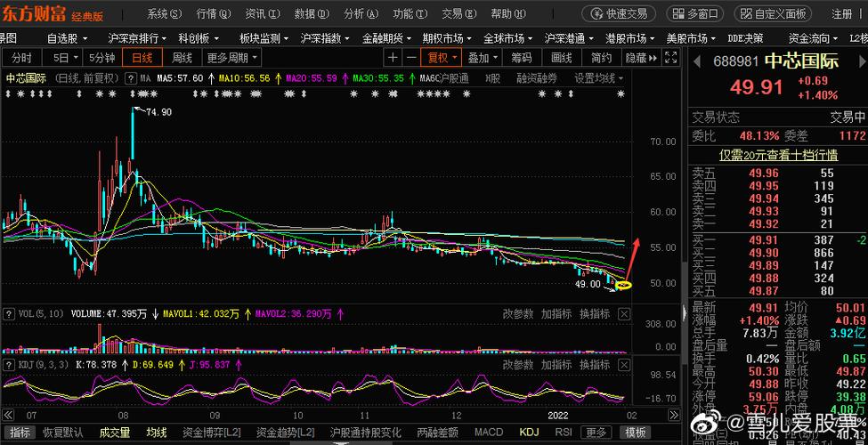Open the 交易(E) menu

point(459,13)
